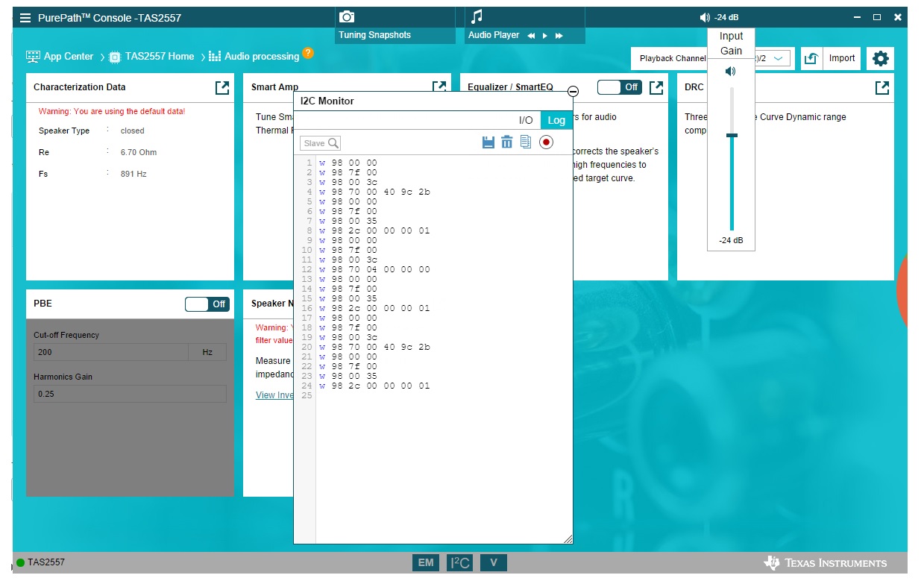Toggle the PBE Off switch

coord(207,304)
